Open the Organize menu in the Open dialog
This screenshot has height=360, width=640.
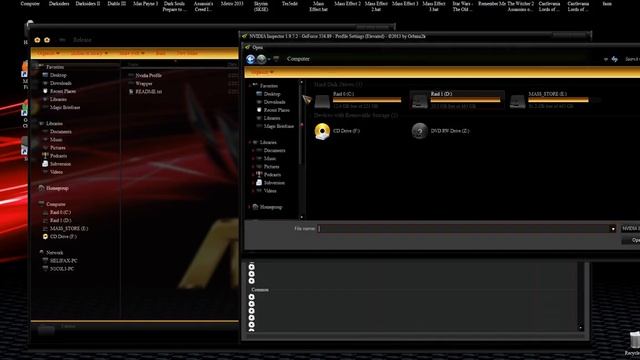pyautogui.click(x=262, y=73)
